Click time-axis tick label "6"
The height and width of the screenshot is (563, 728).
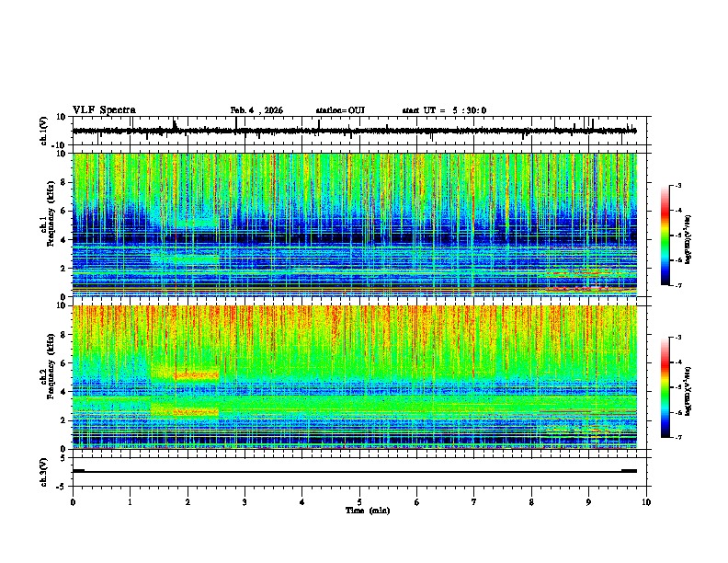tap(416, 502)
